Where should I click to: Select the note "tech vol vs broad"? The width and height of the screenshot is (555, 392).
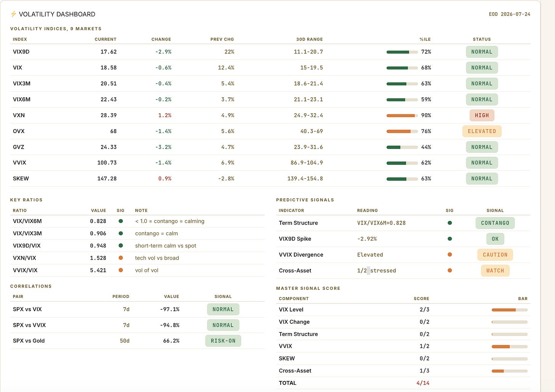point(157,258)
